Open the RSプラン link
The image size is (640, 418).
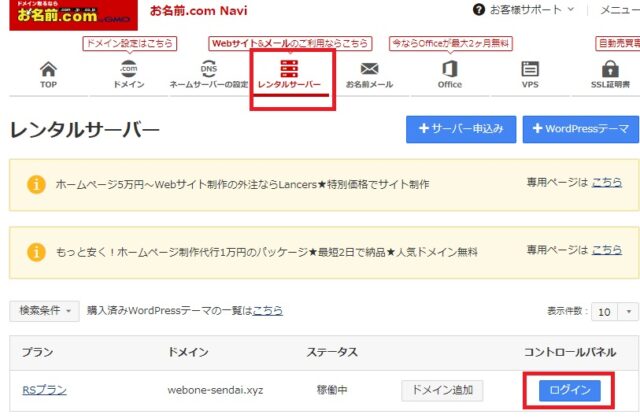pos(44,390)
